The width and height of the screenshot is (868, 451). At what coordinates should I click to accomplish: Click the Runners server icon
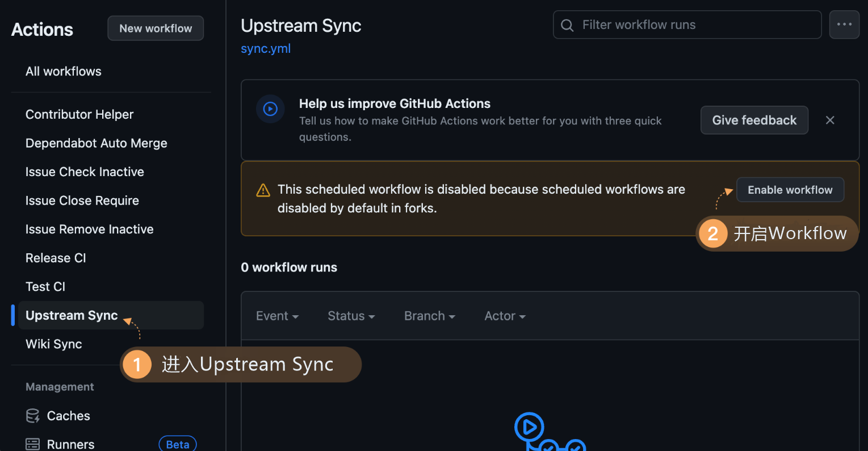click(x=33, y=444)
